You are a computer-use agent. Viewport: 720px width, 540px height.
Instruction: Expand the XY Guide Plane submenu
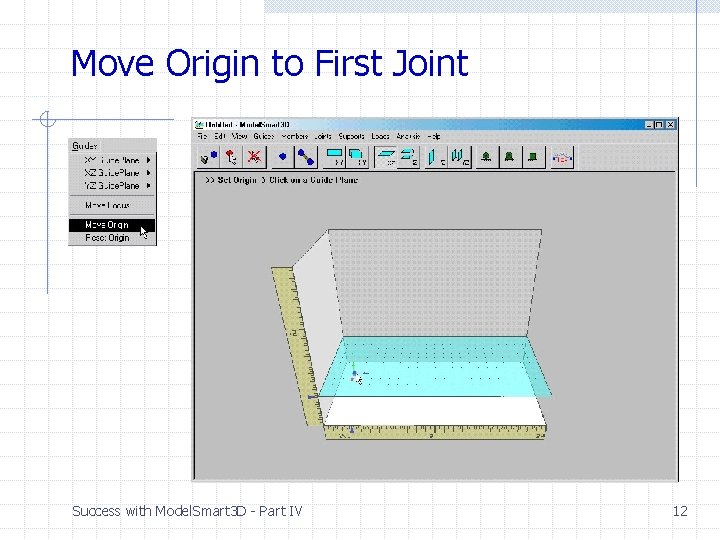tap(112, 160)
